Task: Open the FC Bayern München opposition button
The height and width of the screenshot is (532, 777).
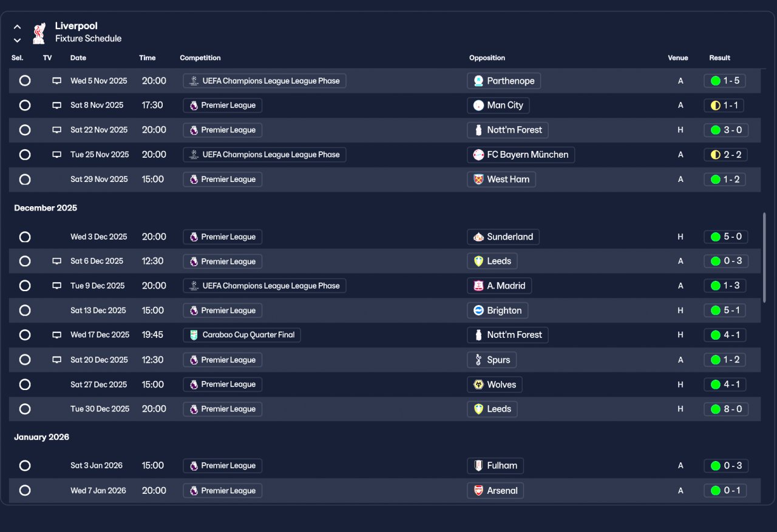Action: [x=521, y=155]
